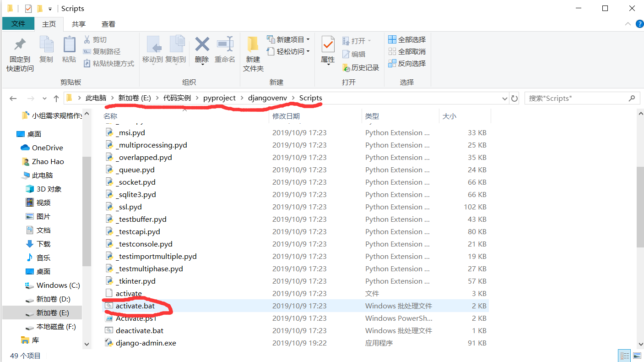Click the help question mark icon
Screen dimensions: 644x362
point(639,24)
